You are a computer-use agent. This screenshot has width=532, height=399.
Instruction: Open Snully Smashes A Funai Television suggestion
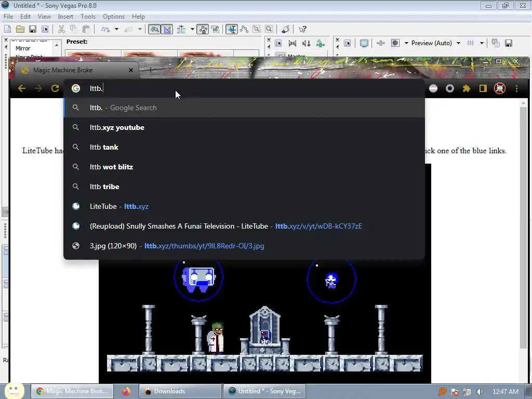[244, 225]
